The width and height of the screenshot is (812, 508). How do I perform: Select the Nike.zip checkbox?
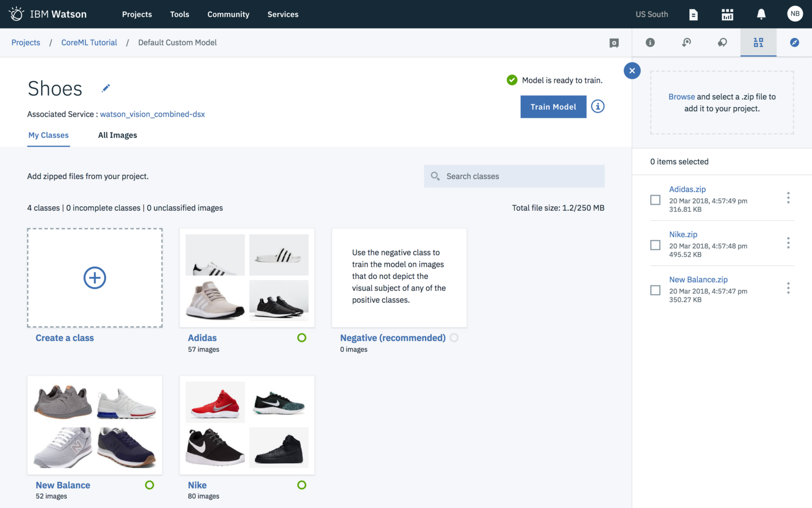coord(655,245)
